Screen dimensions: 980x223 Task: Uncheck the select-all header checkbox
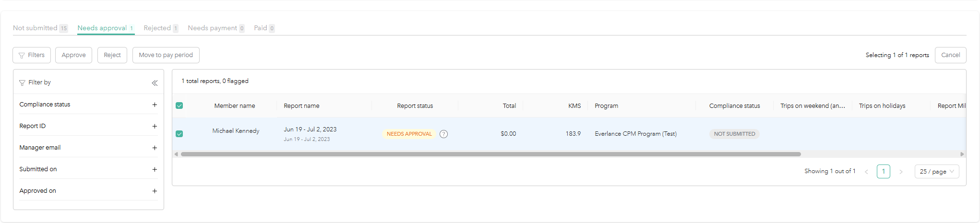pyautogui.click(x=179, y=106)
